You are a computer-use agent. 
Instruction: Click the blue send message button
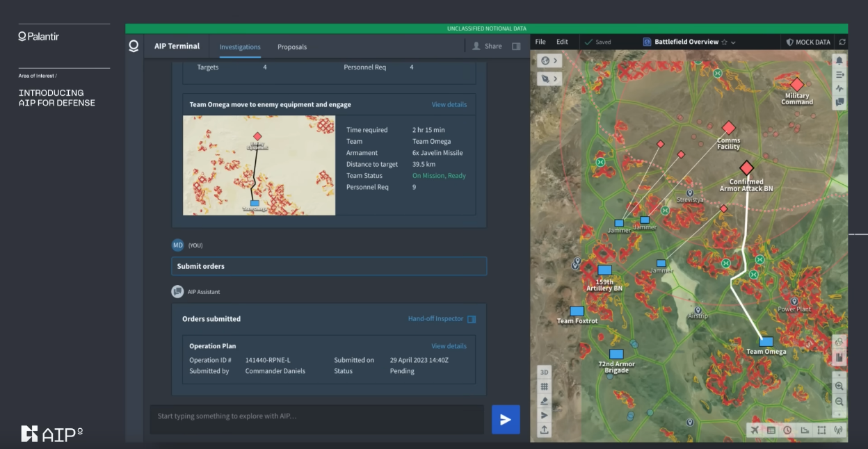point(506,420)
